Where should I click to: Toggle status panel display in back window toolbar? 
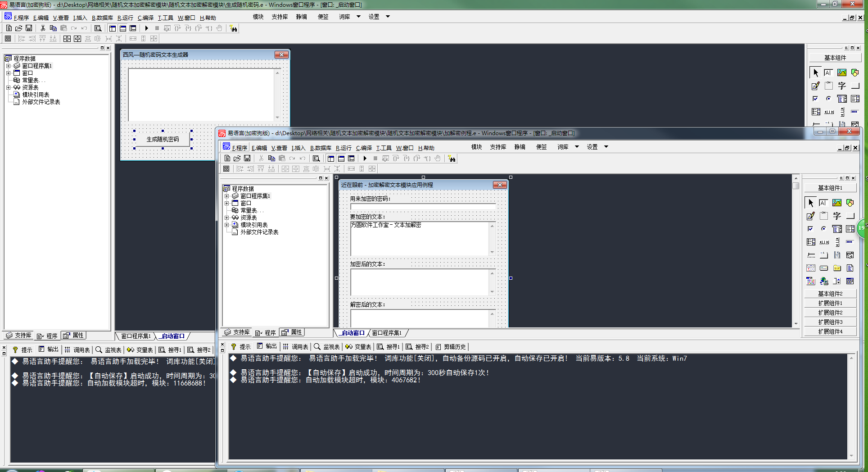123,28
